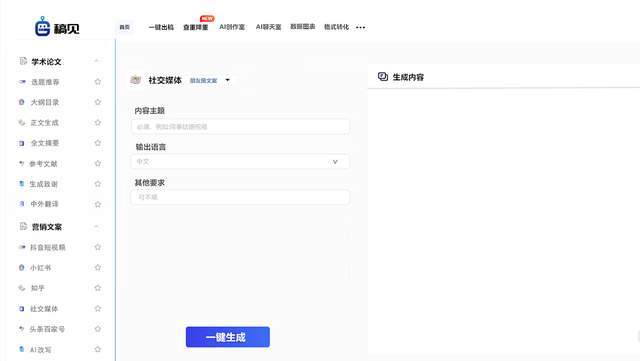Select the 数据图表 tab
This screenshot has width=640, height=361.
coord(302,27)
